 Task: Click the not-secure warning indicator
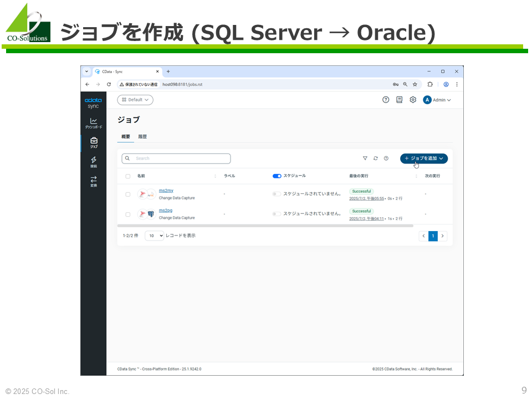[139, 84]
